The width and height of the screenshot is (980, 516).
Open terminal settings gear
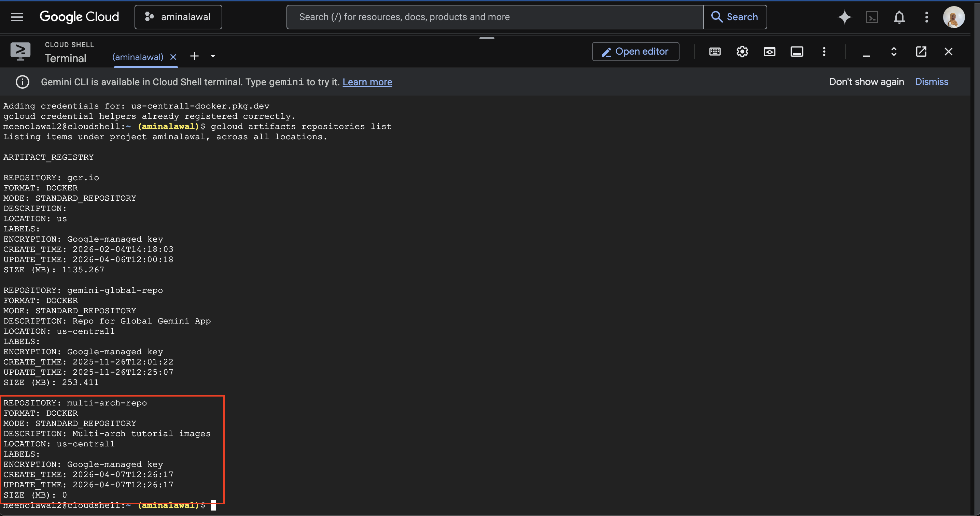(742, 51)
